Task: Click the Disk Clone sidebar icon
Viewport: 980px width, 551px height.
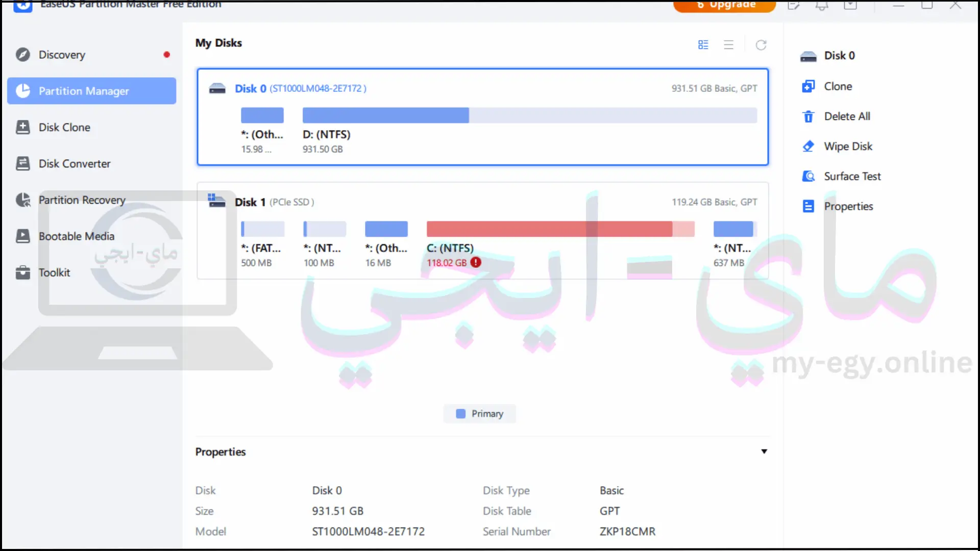Action: tap(23, 127)
